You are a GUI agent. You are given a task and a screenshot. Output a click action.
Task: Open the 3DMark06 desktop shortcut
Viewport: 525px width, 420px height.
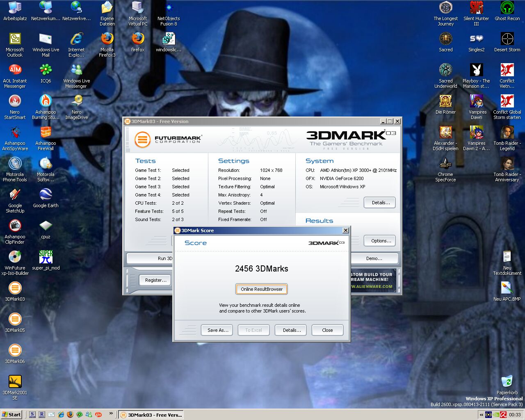pos(15,354)
